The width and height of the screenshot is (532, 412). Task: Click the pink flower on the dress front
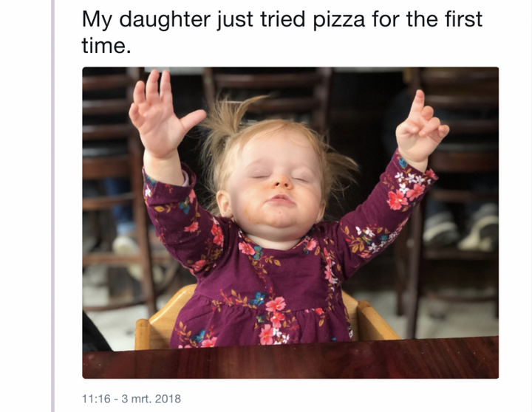tap(275, 304)
